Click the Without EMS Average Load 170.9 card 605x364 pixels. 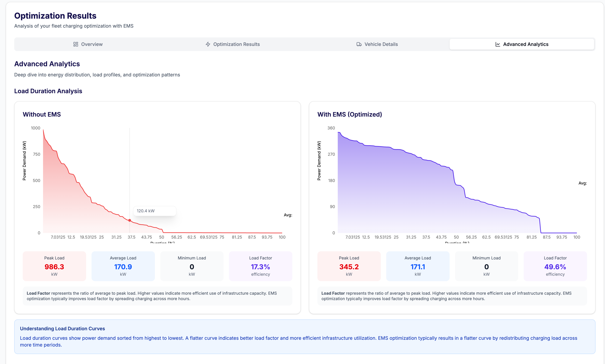[123, 266]
